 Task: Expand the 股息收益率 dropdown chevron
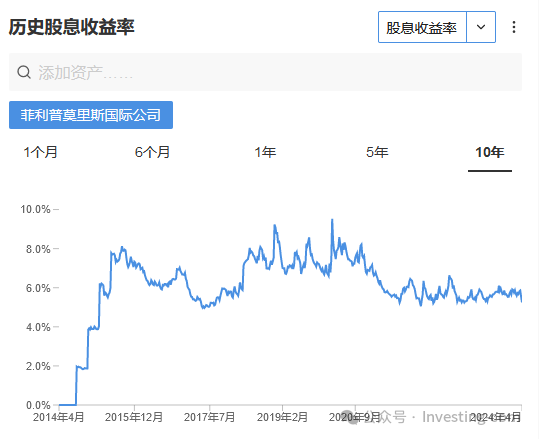pyautogui.click(x=481, y=27)
